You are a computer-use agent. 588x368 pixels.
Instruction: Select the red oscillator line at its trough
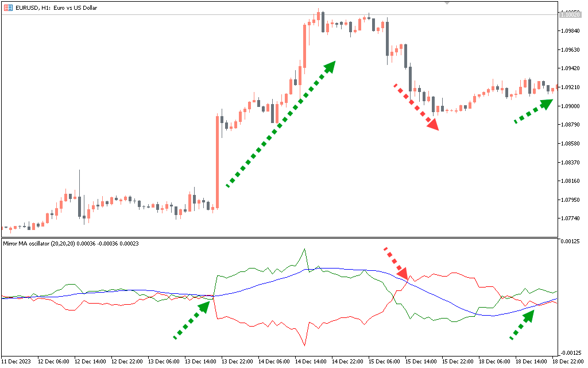(x=304, y=345)
